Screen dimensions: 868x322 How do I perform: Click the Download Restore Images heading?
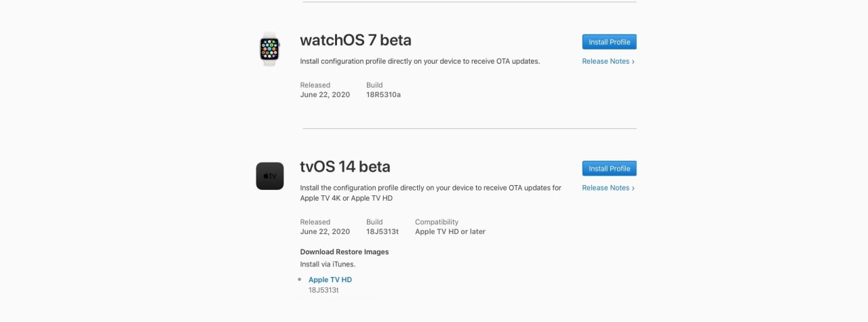pos(344,252)
